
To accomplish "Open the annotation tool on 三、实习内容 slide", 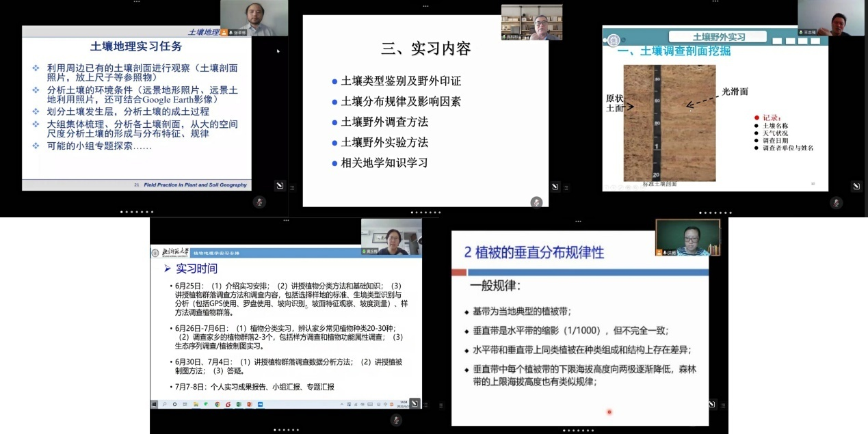I will (555, 187).
